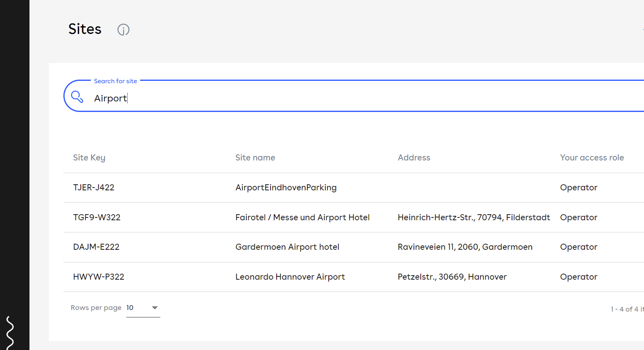Click the Sites page heading
Viewport: 644px width, 350px height.
(85, 29)
